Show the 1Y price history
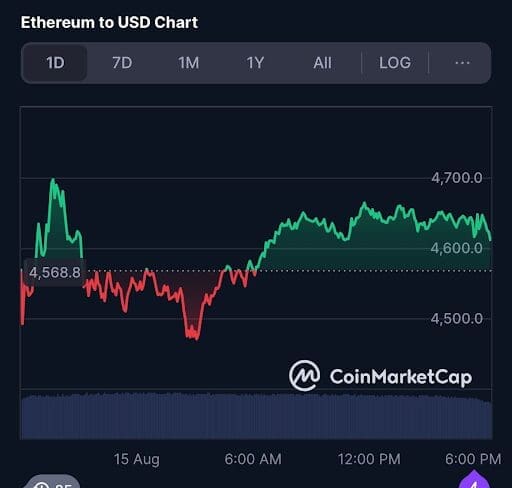The width and height of the screenshot is (512, 488). click(x=255, y=63)
